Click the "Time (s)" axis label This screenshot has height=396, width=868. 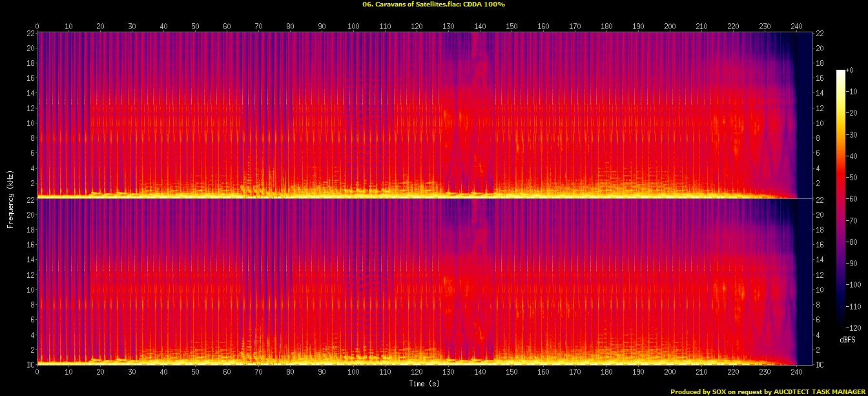[426, 383]
